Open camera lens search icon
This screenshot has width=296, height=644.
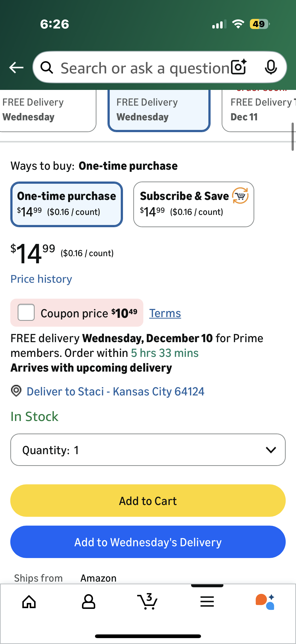pyautogui.click(x=238, y=67)
